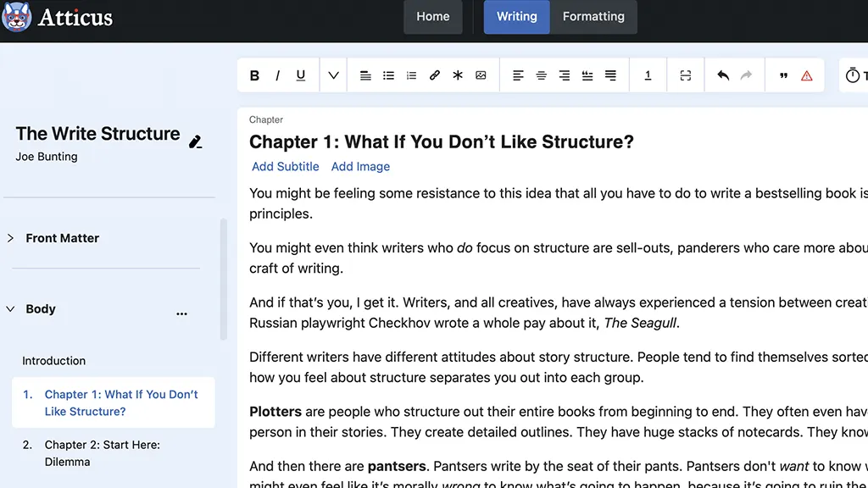868x488 pixels.
Task: Collapse the Body section
Action: [x=11, y=309]
